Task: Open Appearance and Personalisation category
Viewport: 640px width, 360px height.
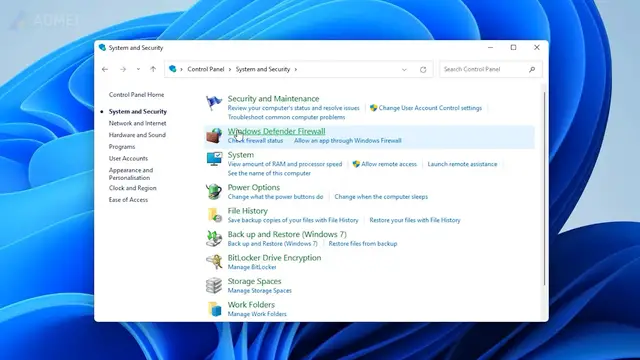Action: pyautogui.click(x=131, y=174)
